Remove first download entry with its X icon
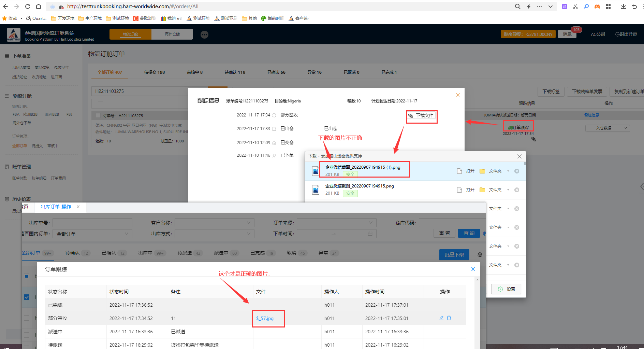Screen dimensions: 644x349 [517, 171]
